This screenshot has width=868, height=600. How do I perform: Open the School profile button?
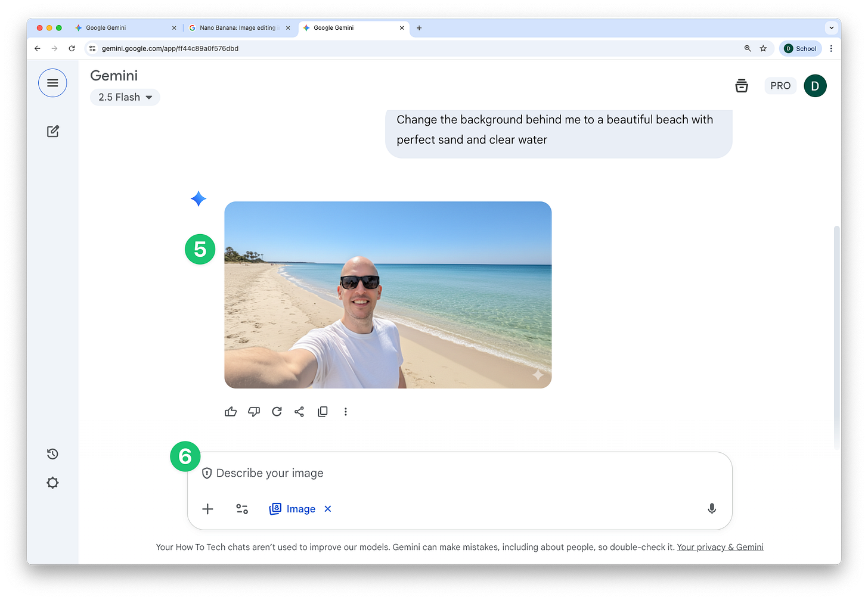[800, 49]
